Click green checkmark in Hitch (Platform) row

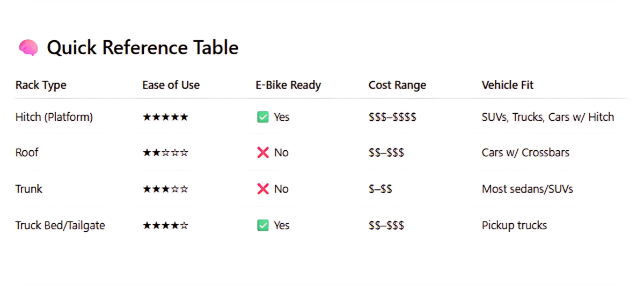tap(262, 117)
